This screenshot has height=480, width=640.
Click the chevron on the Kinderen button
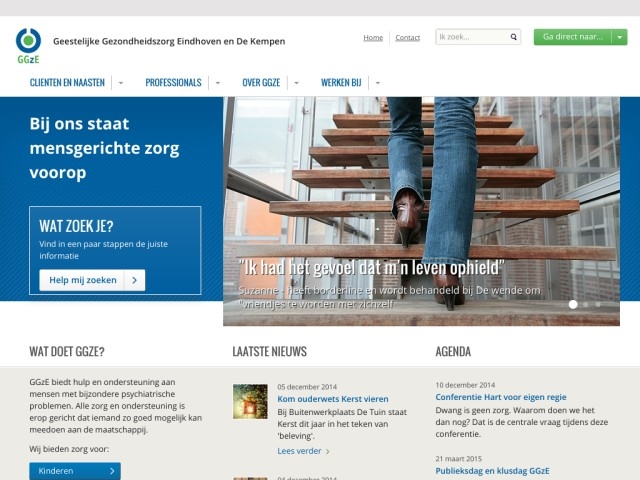[x=110, y=471]
